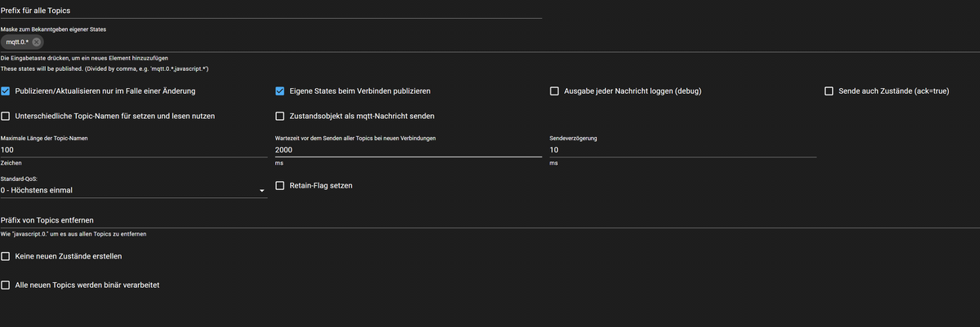Uncheck 'Eigene States beim Verbinden publizieren'
This screenshot has height=327, width=980.
(281, 91)
